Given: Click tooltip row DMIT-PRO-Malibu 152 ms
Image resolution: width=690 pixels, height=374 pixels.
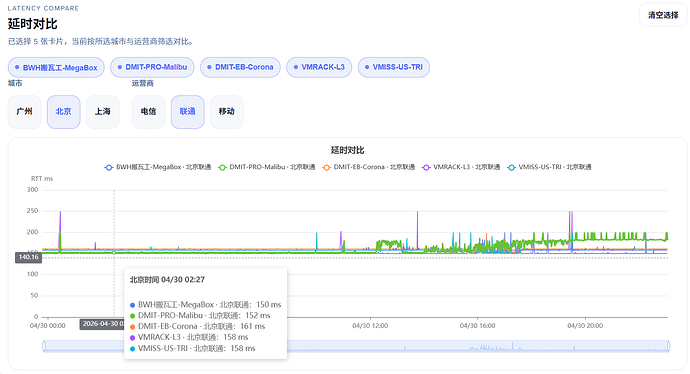Looking at the screenshot, I should click(200, 315).
